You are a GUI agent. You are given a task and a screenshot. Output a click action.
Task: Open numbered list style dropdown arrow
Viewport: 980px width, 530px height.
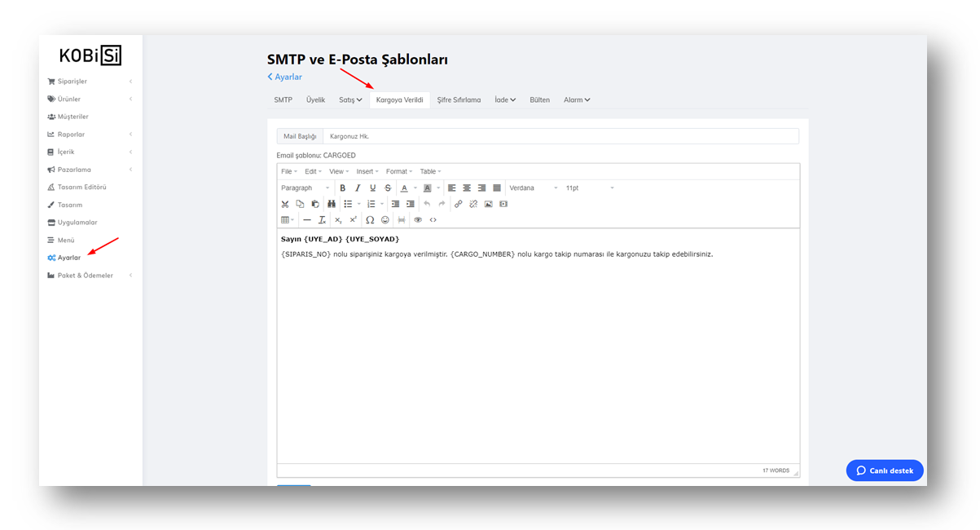pos(382,204)
